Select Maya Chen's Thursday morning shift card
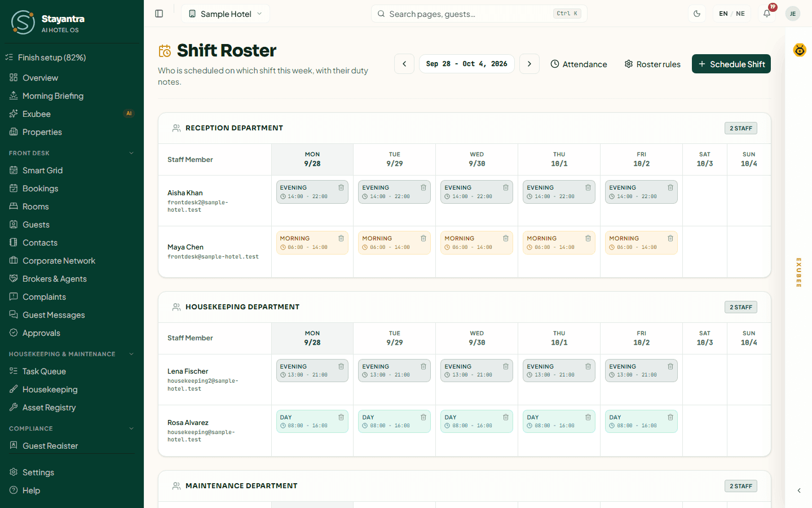The width and height of the screenshot is (812, 508). (x=559, y=243)
